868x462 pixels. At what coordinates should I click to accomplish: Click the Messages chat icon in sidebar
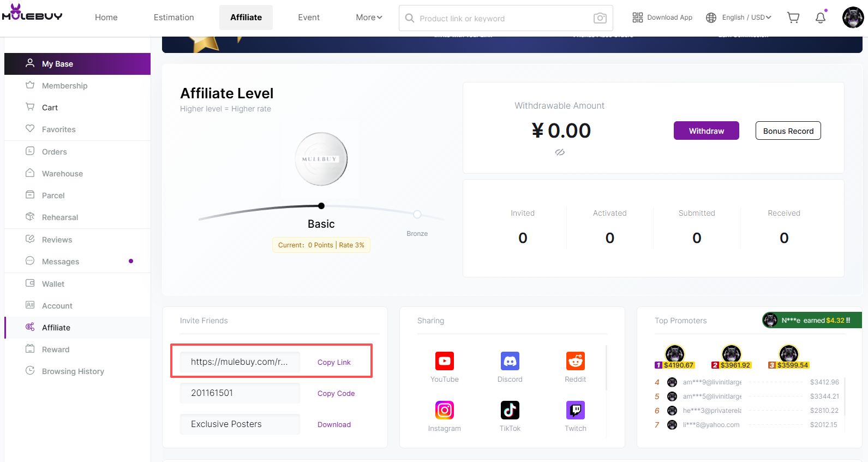30,261
